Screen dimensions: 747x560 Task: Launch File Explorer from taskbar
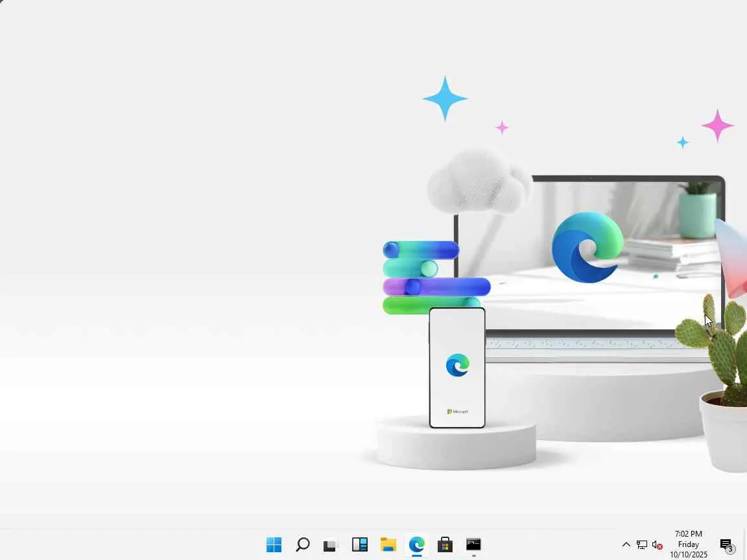[x=388, y=544]
